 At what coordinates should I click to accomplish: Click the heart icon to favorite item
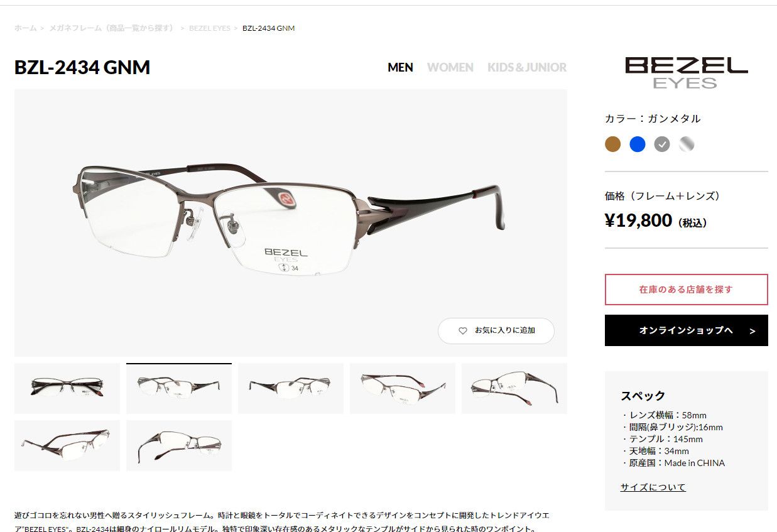pyautogui.click(x=463, y=330)
